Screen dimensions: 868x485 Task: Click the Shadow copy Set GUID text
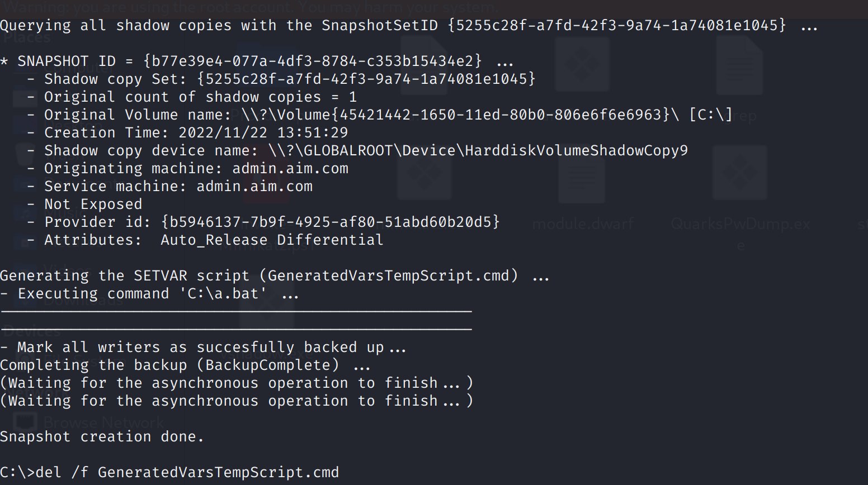366,79
